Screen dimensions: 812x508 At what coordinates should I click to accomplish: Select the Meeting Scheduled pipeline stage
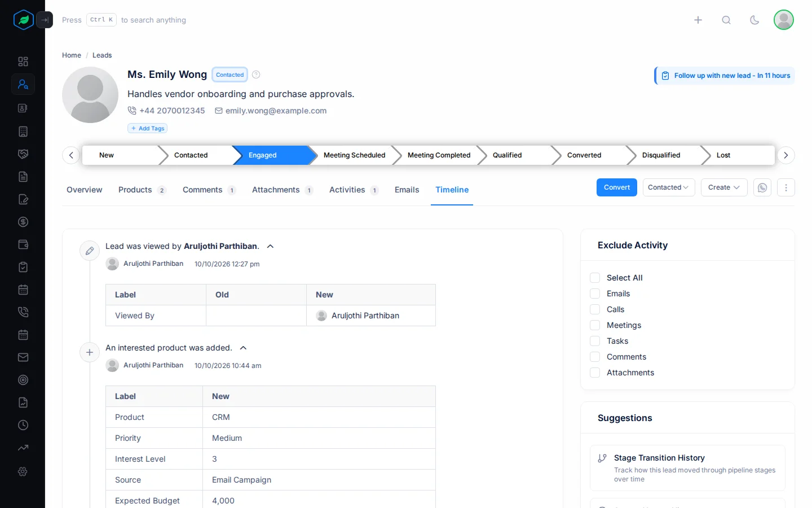355,155
